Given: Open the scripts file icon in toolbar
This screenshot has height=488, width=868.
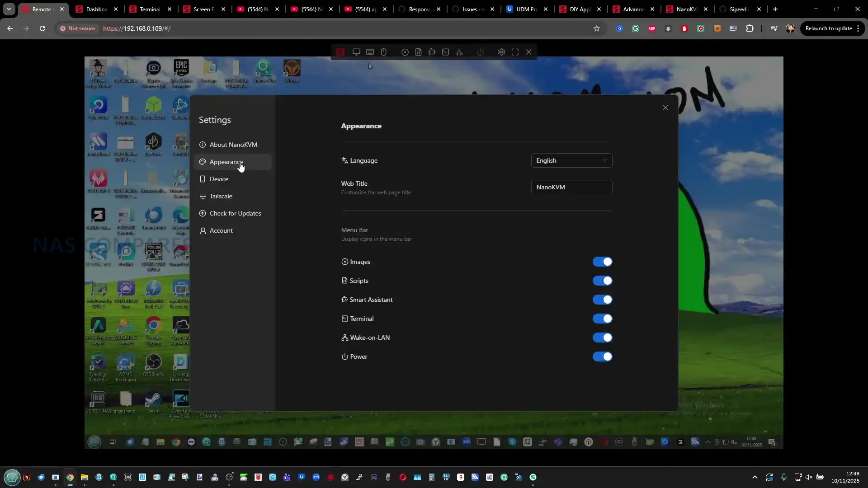Looking at the screenshot, I should pyautogui.click(x=419, y=52).
